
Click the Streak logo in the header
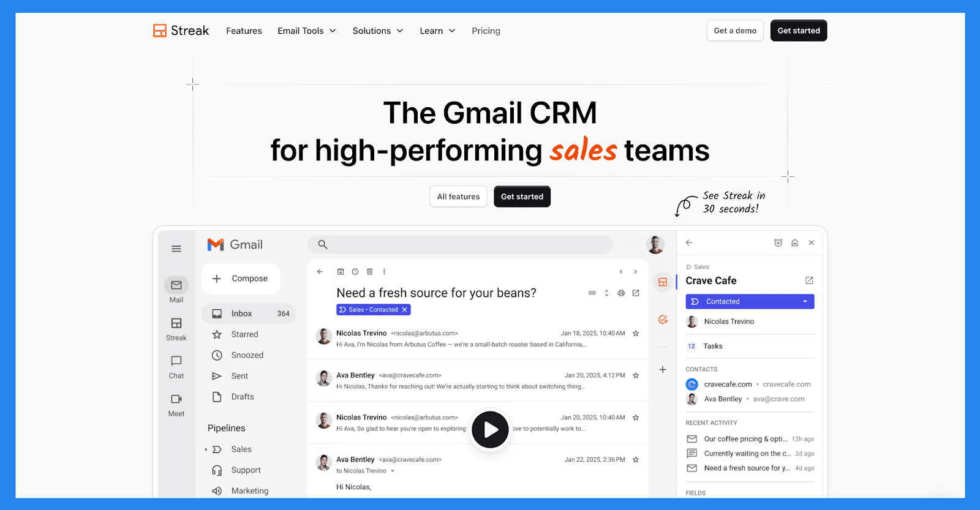point(181,31)
